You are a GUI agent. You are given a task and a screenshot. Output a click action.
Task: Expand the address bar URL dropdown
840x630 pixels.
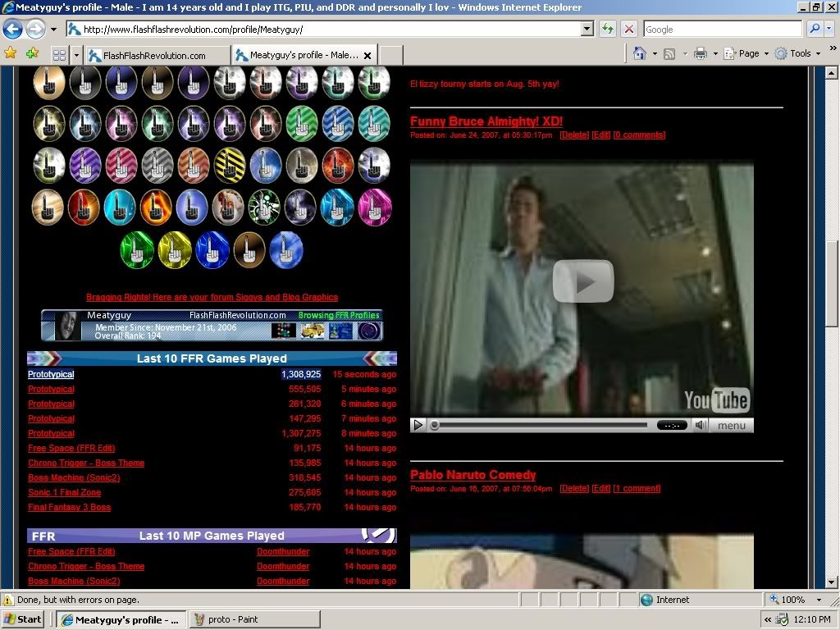point(587,29)
